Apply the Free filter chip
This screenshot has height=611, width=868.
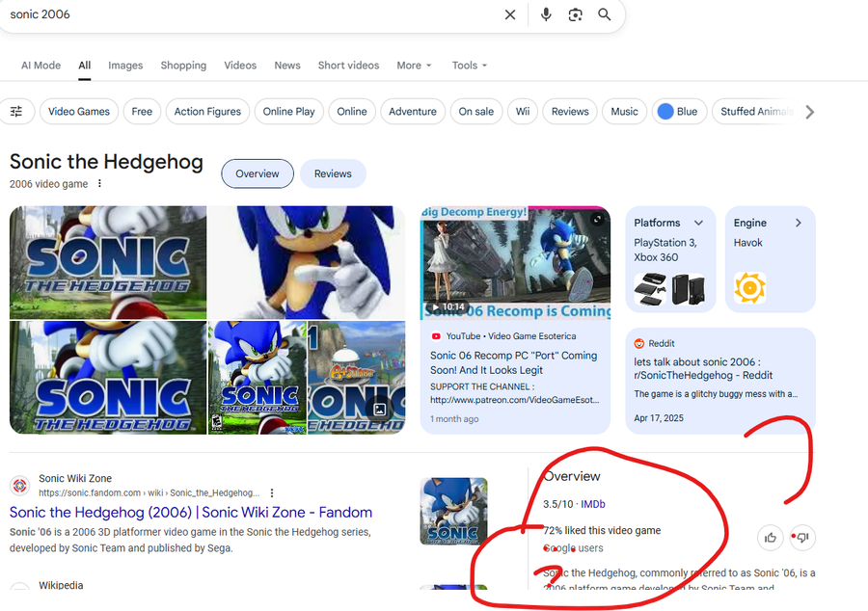142,112
